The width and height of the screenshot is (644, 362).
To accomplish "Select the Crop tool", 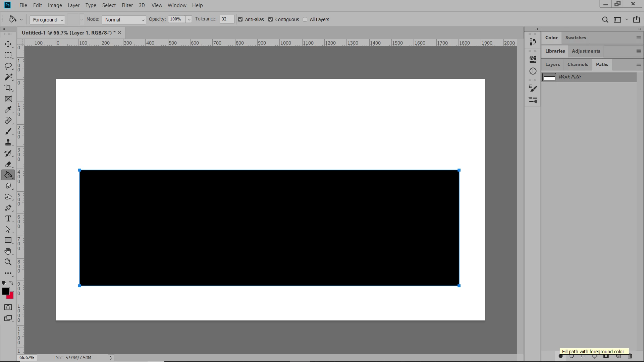I will pyautogui.click(x=8, y=88).
